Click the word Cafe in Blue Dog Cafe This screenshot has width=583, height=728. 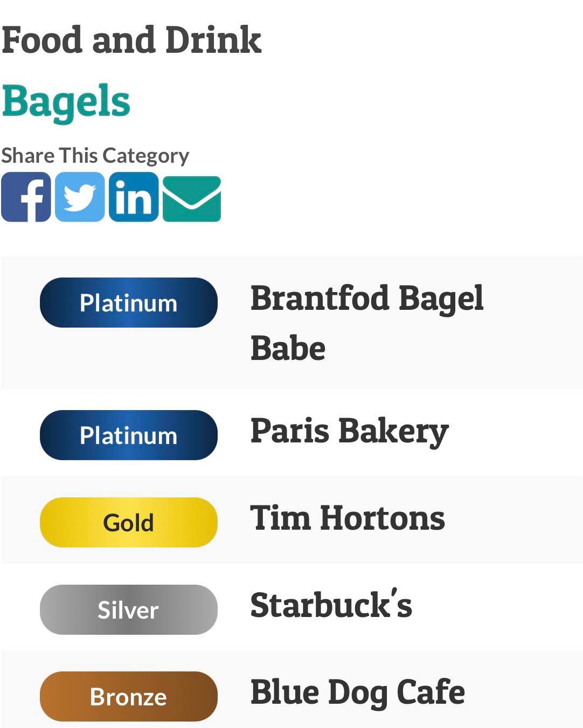[431, 693]
